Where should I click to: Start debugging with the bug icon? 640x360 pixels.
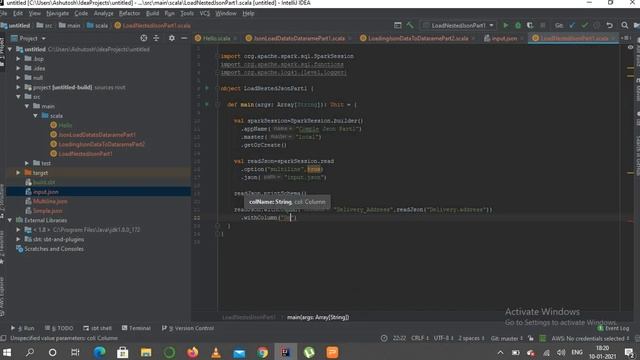click(x=518, y=25)
